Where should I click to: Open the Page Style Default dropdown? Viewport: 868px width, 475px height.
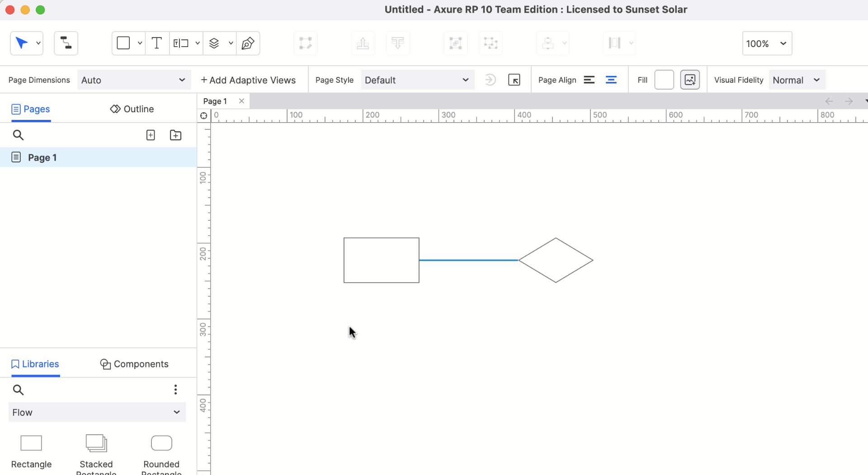point(417,80)
